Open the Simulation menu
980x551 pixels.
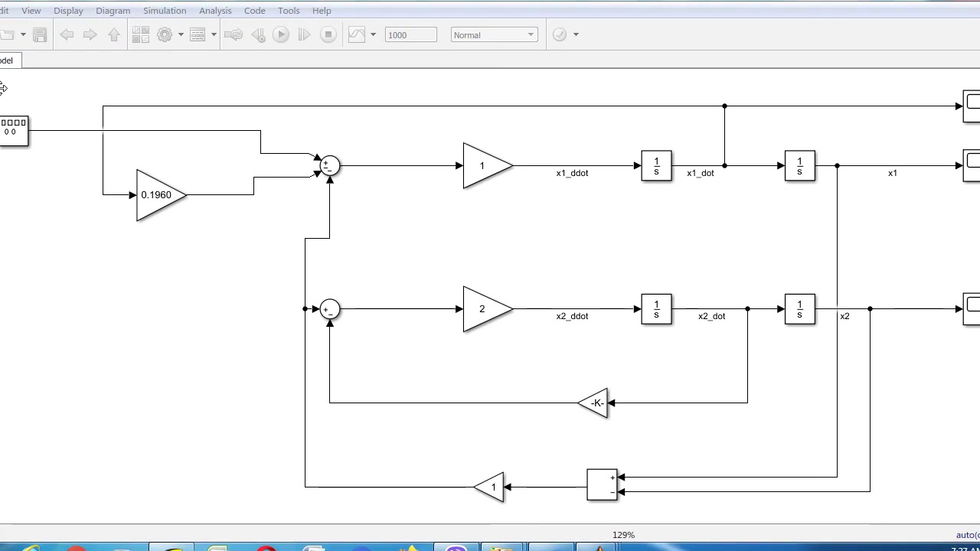pyautogui.click(x=165, y=11)
